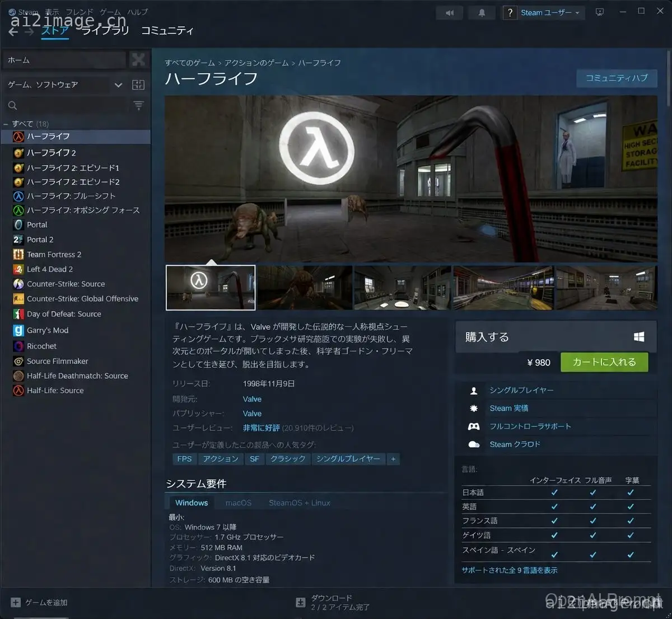Screen dimensions: 672x619
Task: Click the grid collections icon beside Home
Action: tap(138, 59)
